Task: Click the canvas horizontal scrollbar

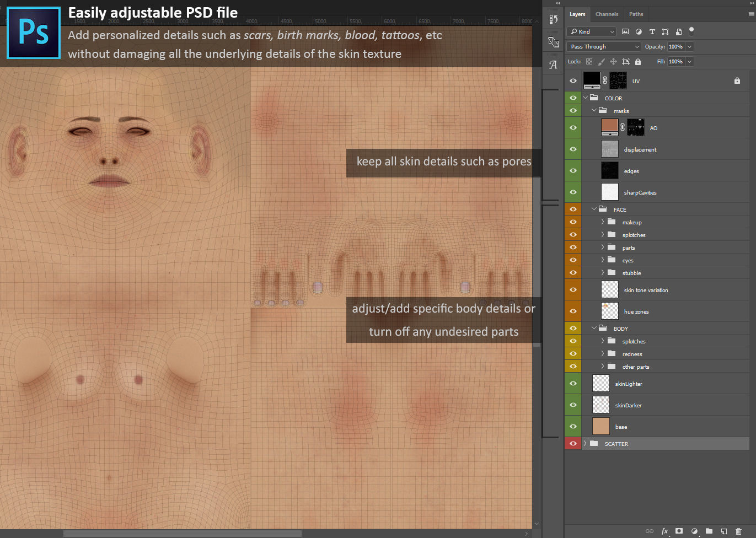Action: pyautogui.click(x=183, y=534)
